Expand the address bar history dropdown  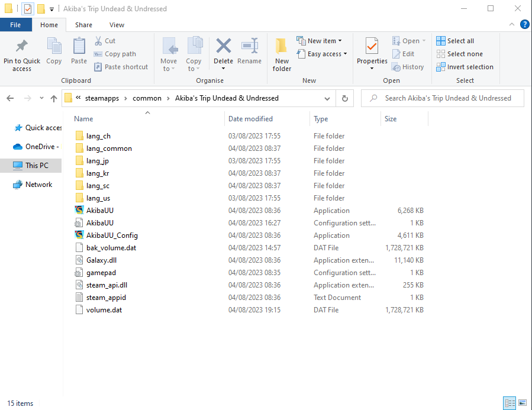pyautogui.click(x=327, y=98)
